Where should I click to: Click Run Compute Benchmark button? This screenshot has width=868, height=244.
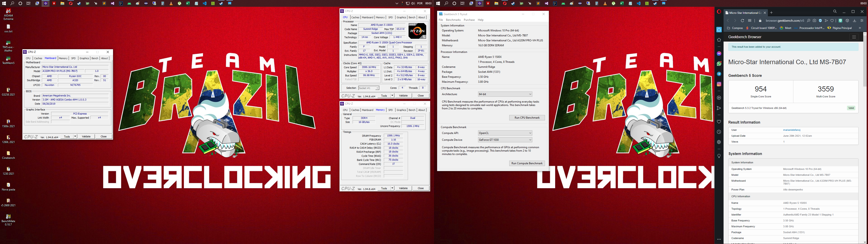(x=527, y=163)
